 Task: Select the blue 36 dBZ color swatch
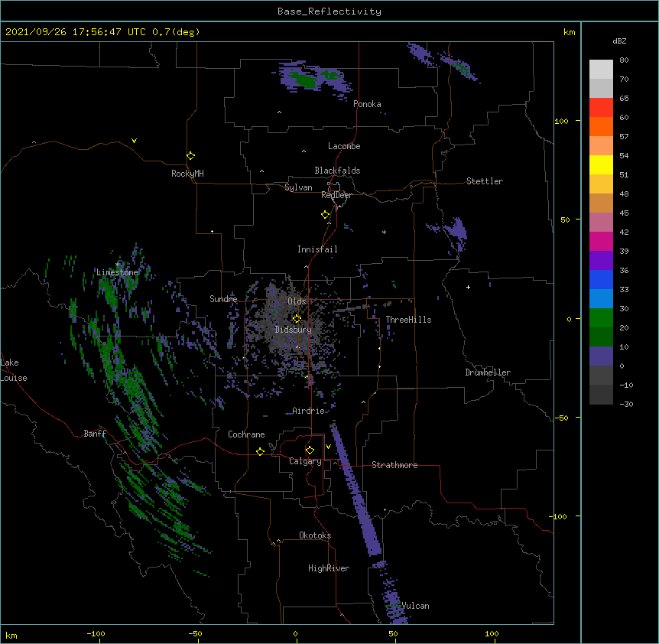point(601,279)
